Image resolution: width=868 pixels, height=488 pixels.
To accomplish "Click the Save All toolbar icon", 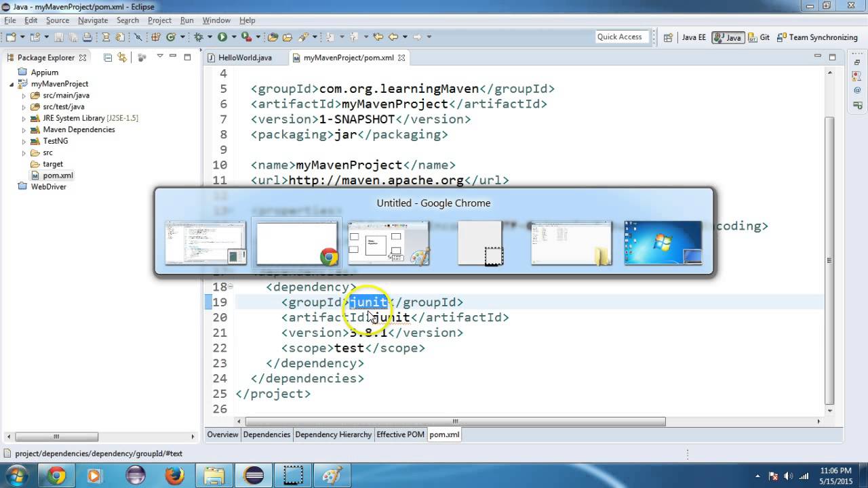I will pyautogui.click(x=73, y=37).
